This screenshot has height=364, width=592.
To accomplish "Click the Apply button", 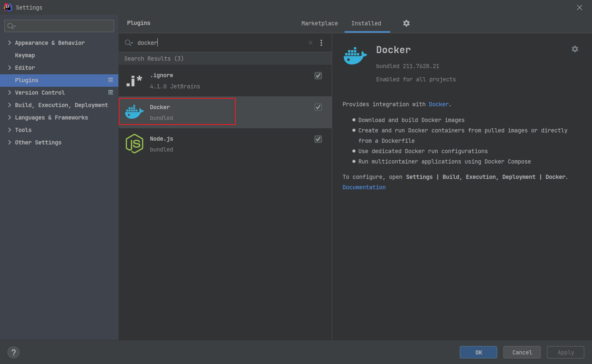I will point(565,352).
